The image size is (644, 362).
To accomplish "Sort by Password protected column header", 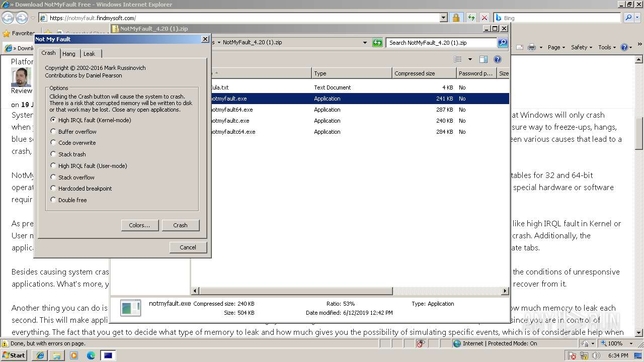I will (x=476, y=73).
